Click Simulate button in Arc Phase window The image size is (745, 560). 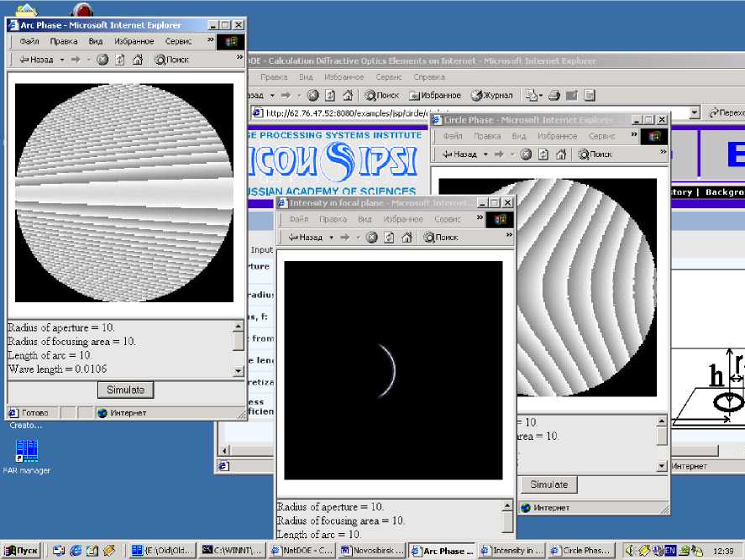(x=126, y=390)
